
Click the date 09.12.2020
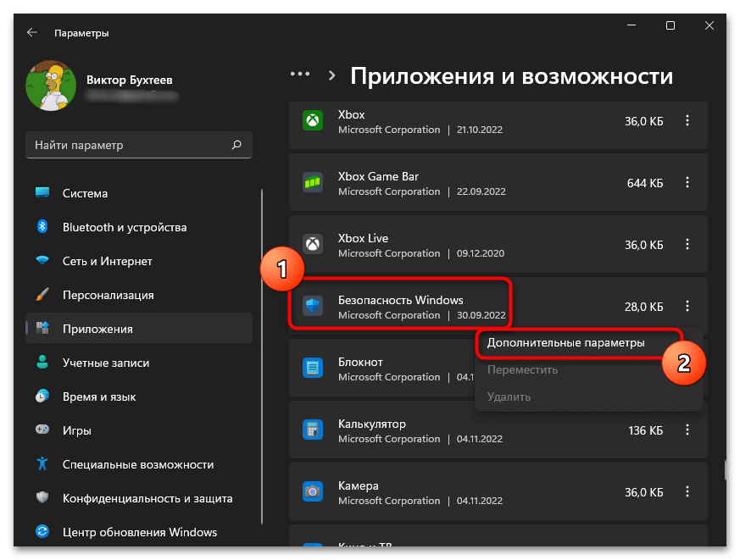[480, 253]
